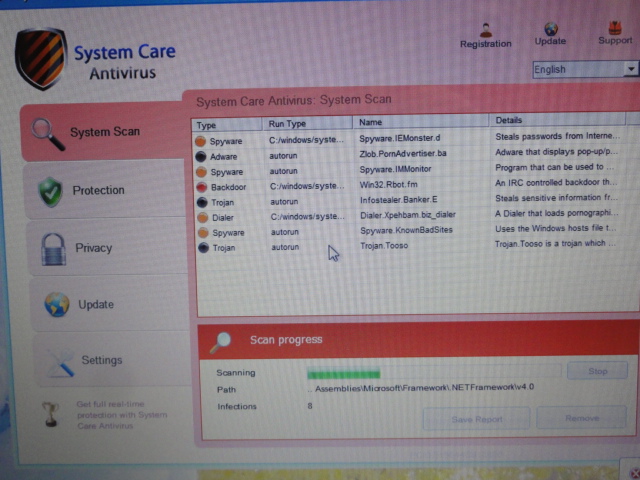This screenshot has height=480, width=640.
Task: Stop the running scan
Action: (x=598, y=371)
